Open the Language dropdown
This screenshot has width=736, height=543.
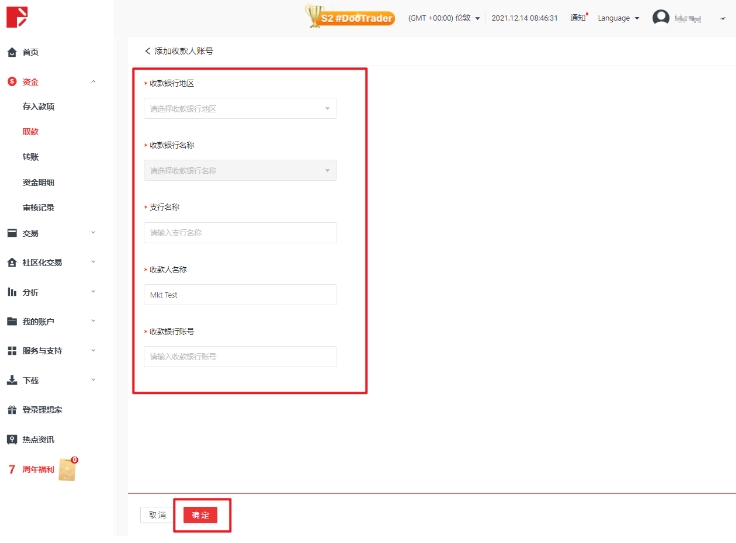pyautogui.click(x=618, y=18)
